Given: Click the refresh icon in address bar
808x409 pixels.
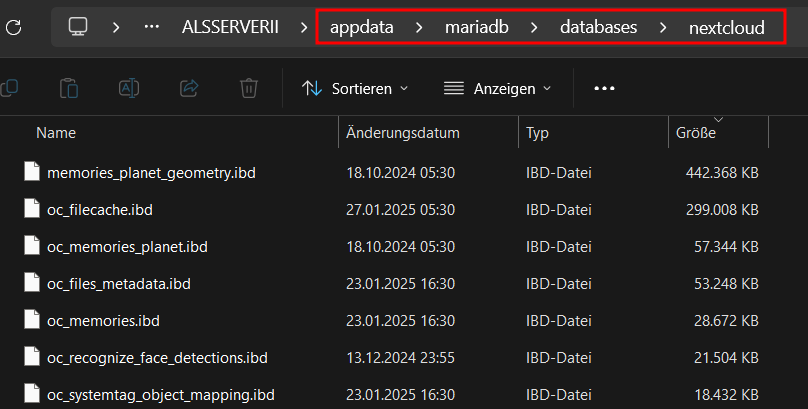Looking at the screenshot, I should click(x=13, y=27).
